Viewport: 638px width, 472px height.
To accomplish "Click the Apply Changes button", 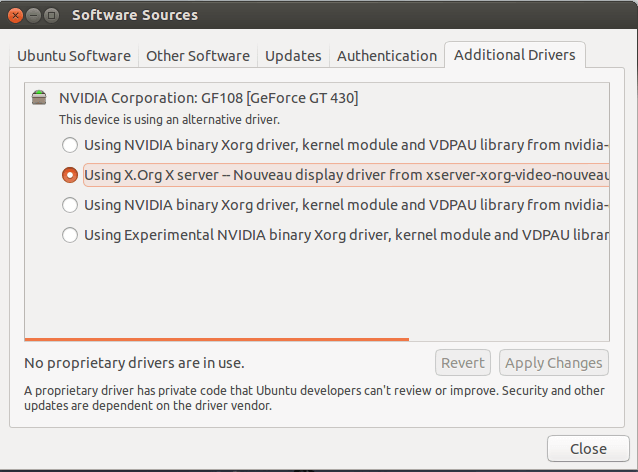I will [x=553, y=363].
